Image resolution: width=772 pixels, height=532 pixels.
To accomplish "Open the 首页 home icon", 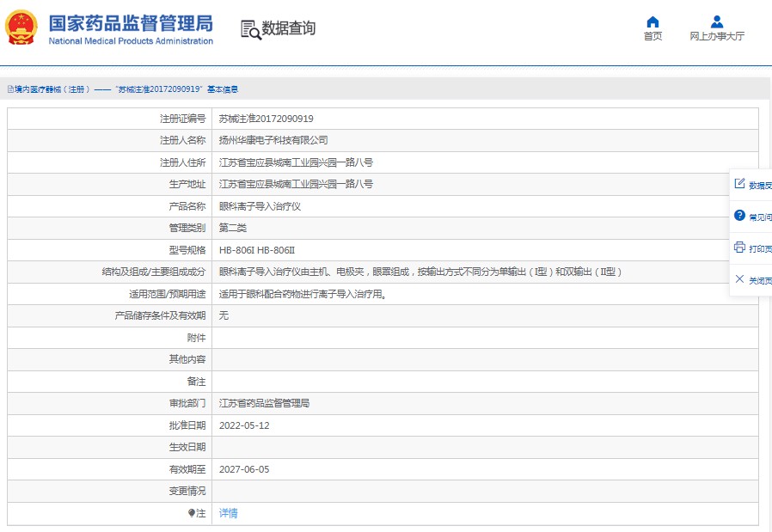I will 653,21.
